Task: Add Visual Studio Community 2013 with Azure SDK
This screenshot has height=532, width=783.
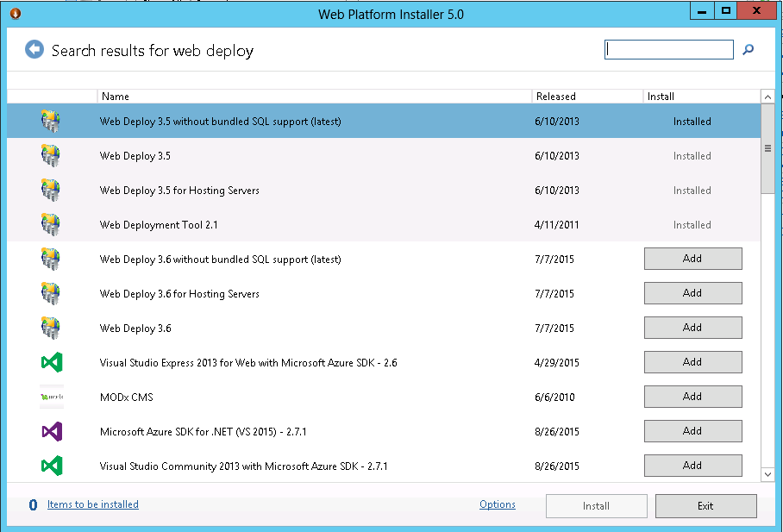Action: coord(692,466)
